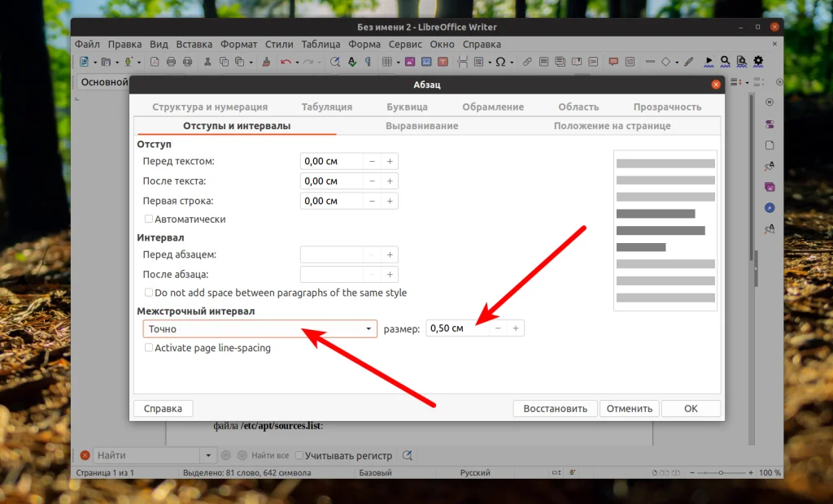Open Find & Replace via its toolbar icon
Screen dimensions: 833x504
pyautogui.click(x=335, y=61)
